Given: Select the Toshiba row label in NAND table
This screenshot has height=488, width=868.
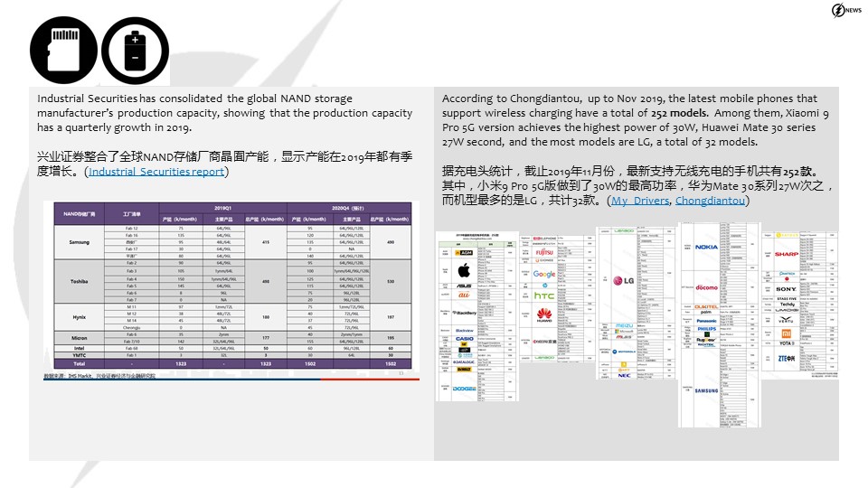Looking at the screenshot, I should 80,281.
